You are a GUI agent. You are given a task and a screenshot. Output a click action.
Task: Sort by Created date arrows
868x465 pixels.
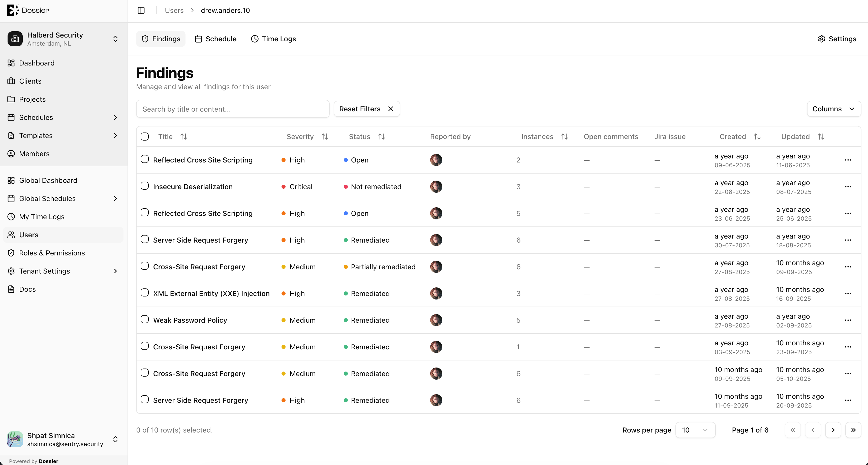coord(757,137)
